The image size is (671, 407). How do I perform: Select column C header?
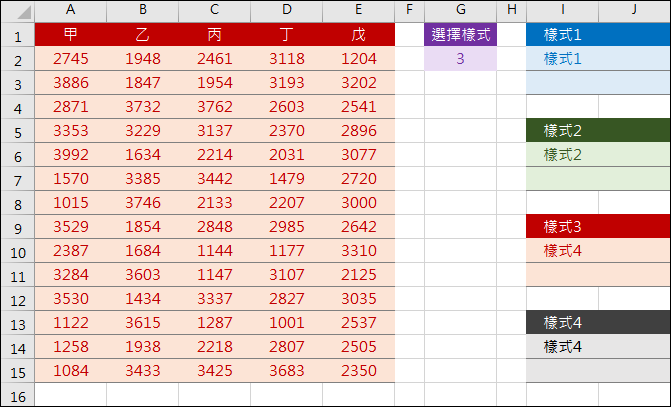214,11
